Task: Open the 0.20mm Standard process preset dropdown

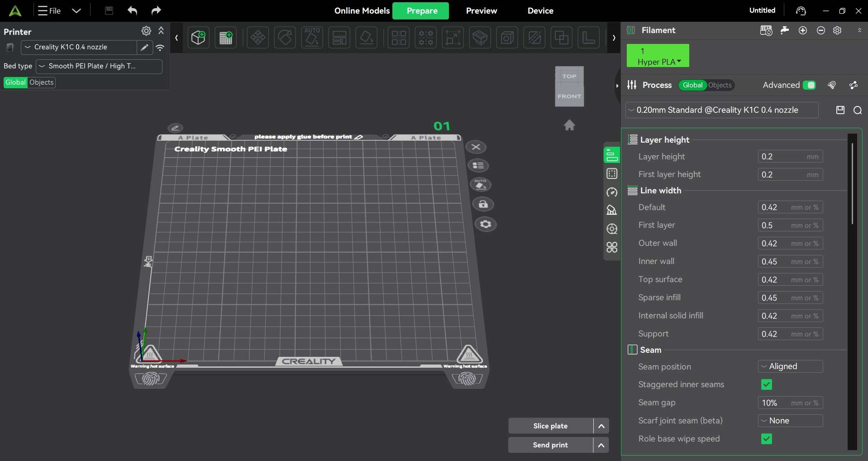Action: pyautogui.click(x=722, y=110)
